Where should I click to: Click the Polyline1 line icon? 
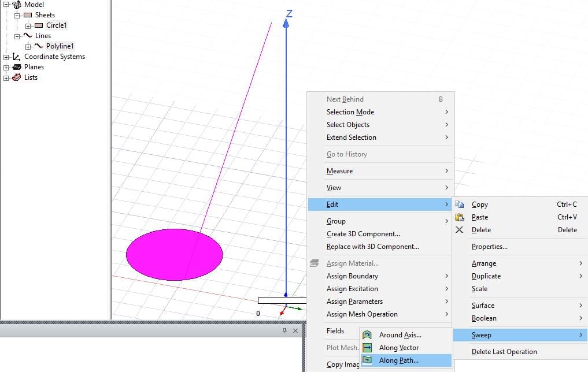coord(39,46)
